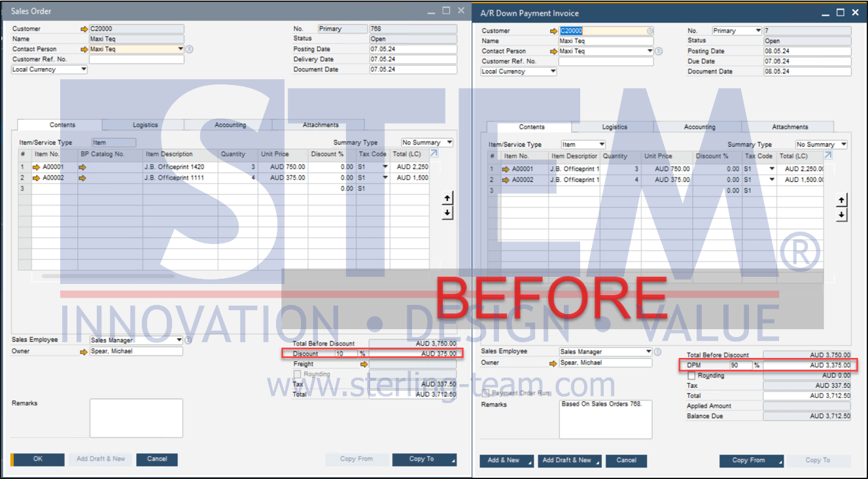
Task: Open Item/Service Type dropdown in Down Payment Invoice
Action: [602, 145]
